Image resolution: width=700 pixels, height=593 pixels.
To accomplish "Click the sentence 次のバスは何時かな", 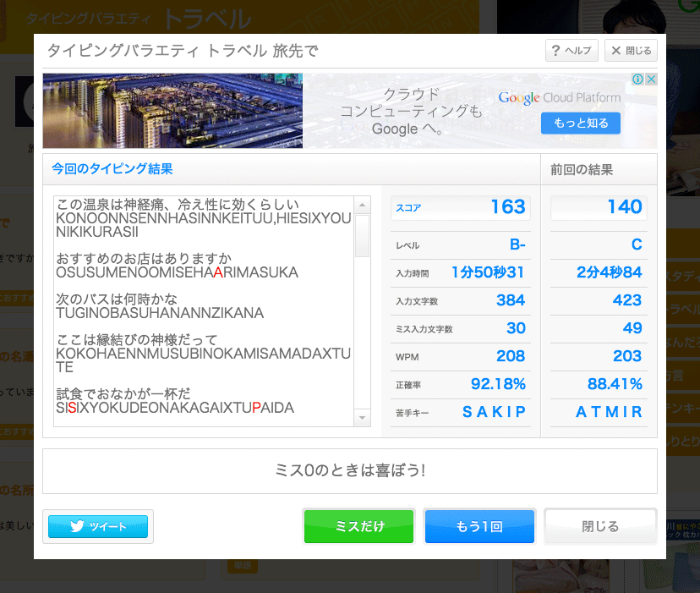I will [117, 299].
